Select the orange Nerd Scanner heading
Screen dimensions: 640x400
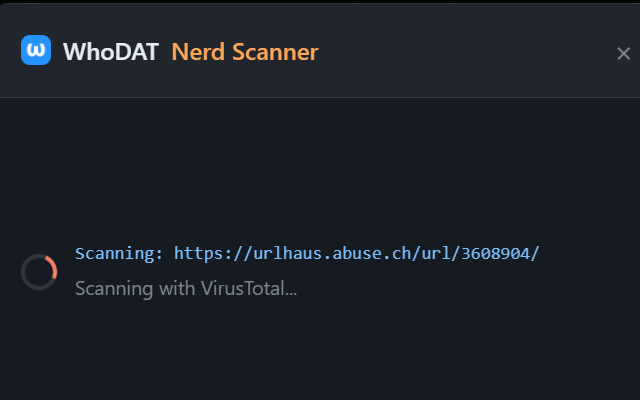click(245, 52)
